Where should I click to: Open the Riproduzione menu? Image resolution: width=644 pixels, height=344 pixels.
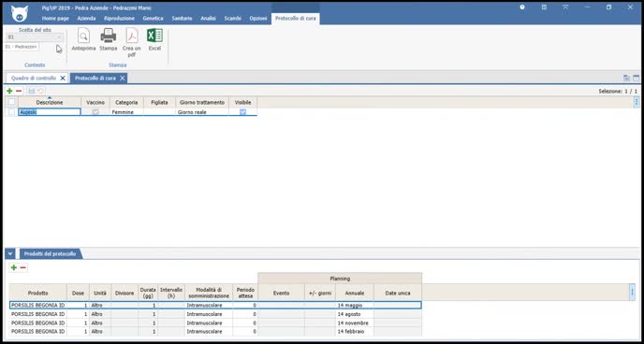tap(119, 19)
